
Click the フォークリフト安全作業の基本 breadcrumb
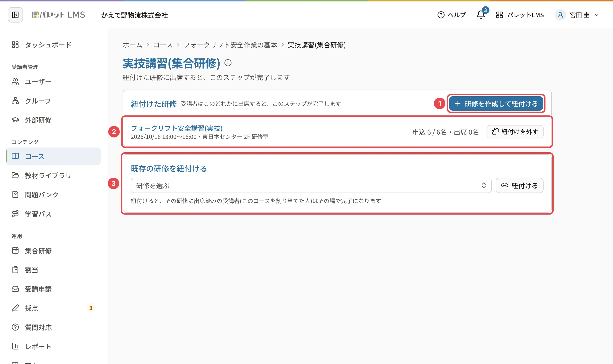230,45
